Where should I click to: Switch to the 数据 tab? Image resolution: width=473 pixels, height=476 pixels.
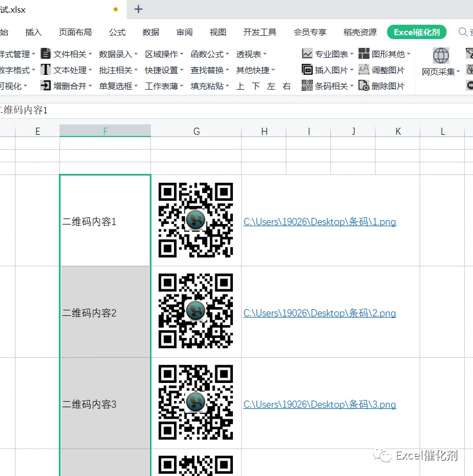click(151, 32)
